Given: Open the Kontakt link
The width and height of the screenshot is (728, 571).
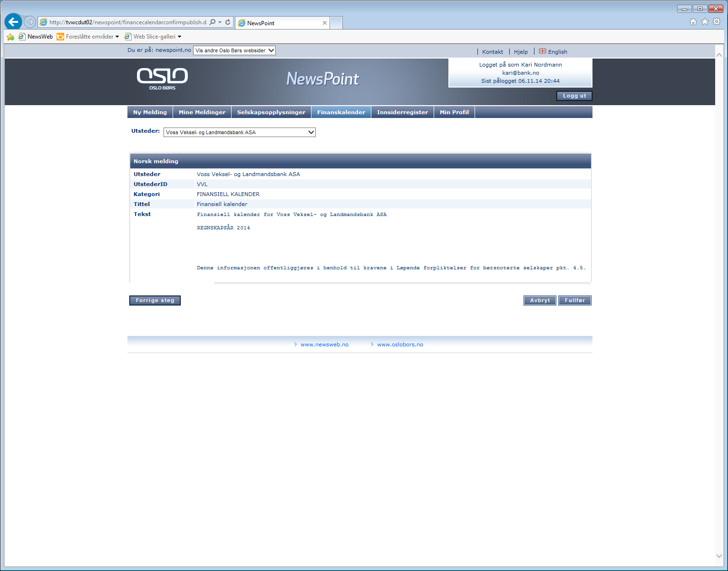Looking at the screenshot, I should [493, 52].
